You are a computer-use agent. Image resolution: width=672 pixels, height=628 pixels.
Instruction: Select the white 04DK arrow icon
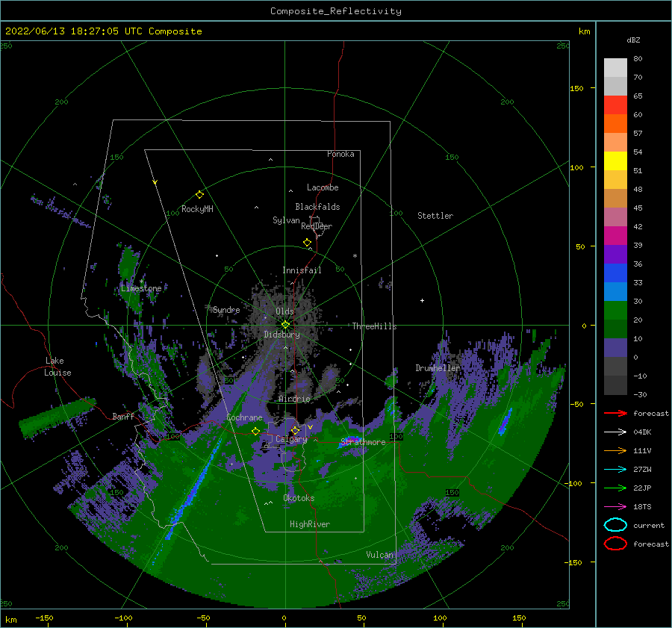tap(615, 432)
